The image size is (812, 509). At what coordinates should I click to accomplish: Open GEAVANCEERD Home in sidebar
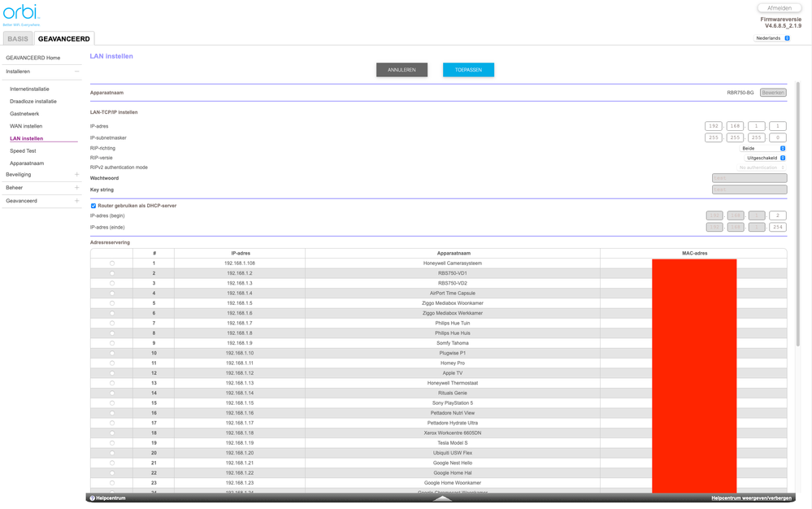[x=33, y=58]
